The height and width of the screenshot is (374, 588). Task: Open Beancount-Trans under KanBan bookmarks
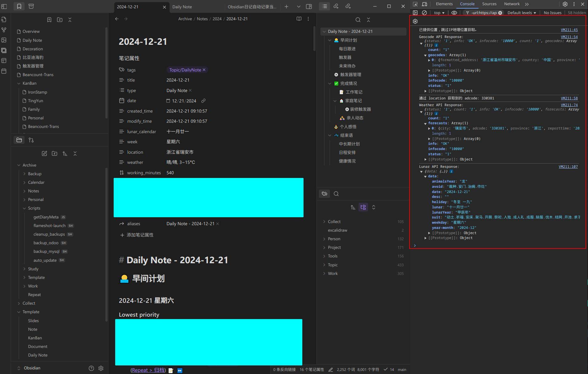[x=43, y=126]
